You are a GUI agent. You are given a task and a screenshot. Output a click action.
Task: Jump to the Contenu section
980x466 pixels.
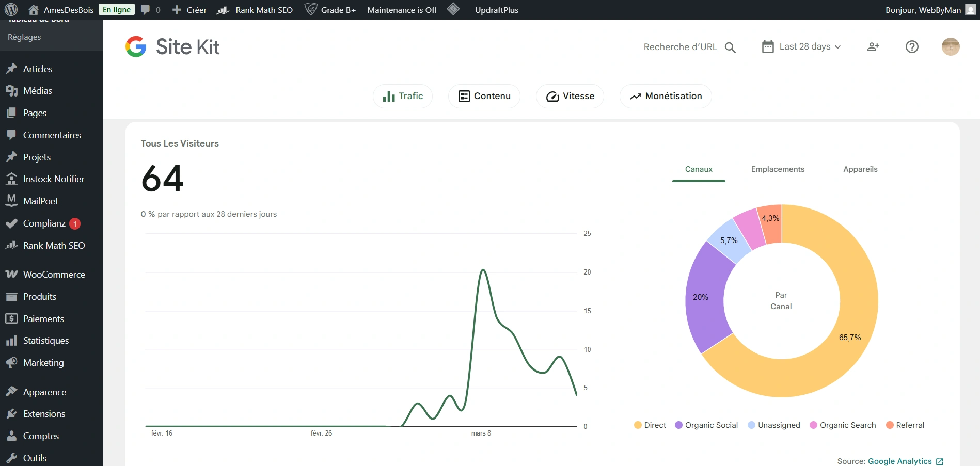click(x=484, y=96)
